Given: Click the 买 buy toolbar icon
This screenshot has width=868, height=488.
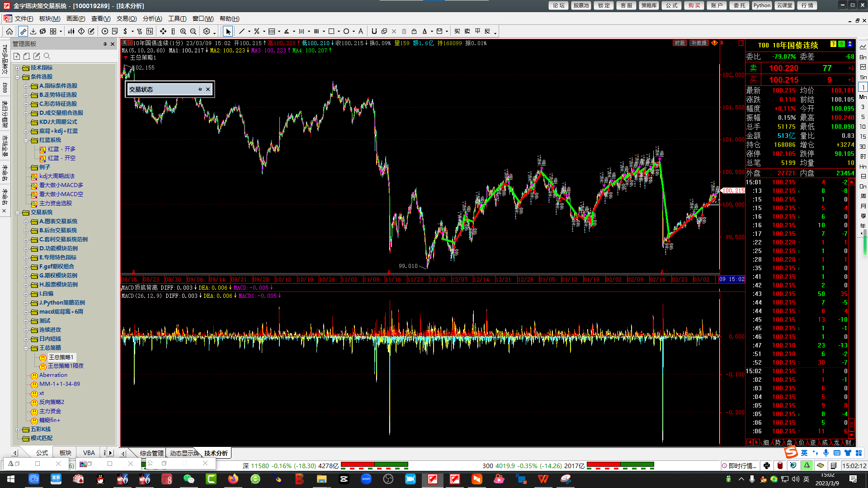Looking at the screenshot, I should click(457, 31).
